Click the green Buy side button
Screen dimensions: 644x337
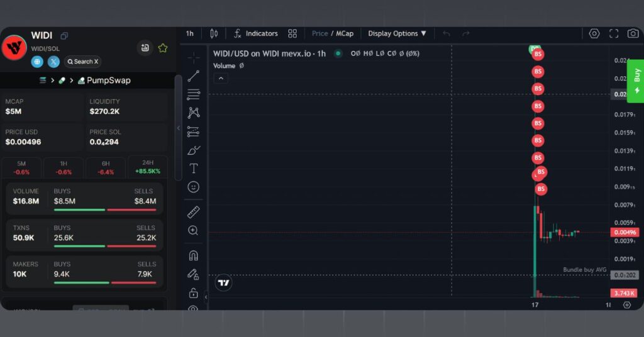(x=636, y=81)
